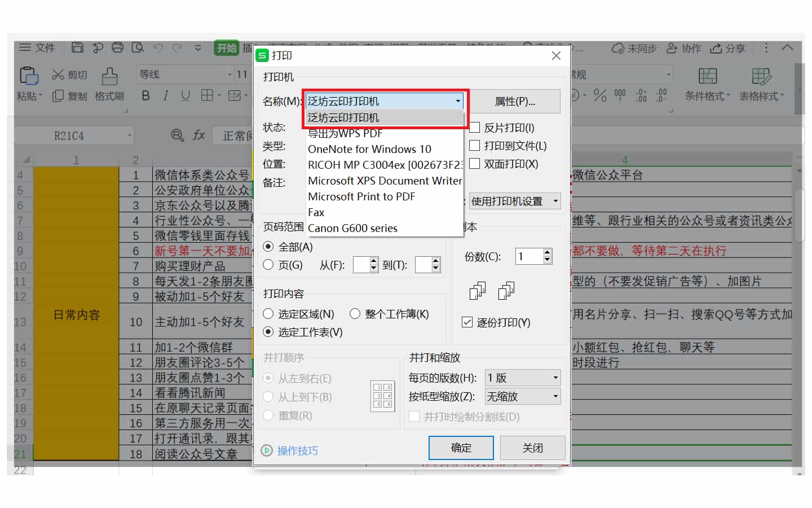Click the 粘贴 paste icon

click(x=29, y=76)
